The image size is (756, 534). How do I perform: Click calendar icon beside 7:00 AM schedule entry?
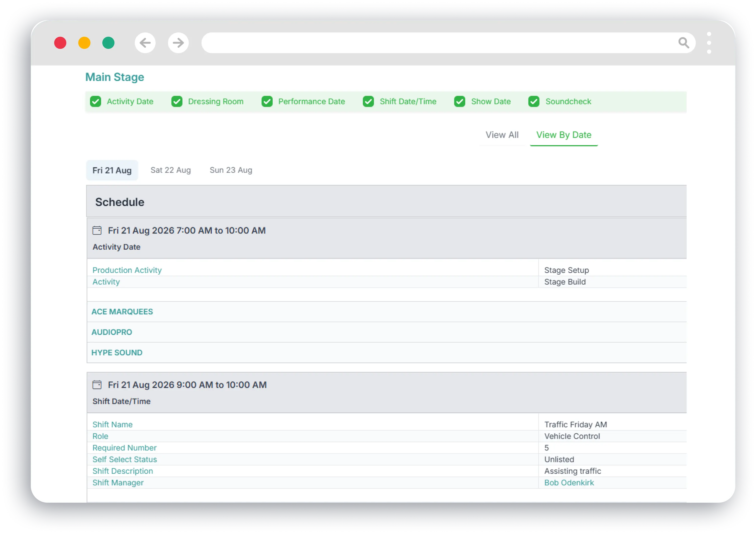[x=97, y=230]
